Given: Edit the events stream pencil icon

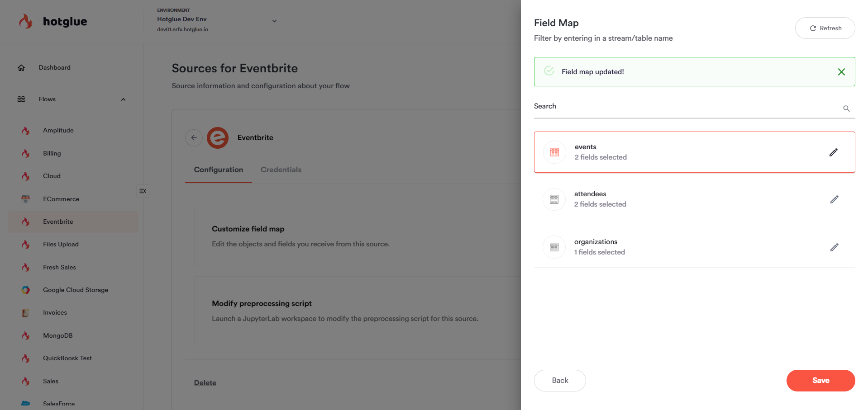Looking at the screenshot, I should coord(833,152).
